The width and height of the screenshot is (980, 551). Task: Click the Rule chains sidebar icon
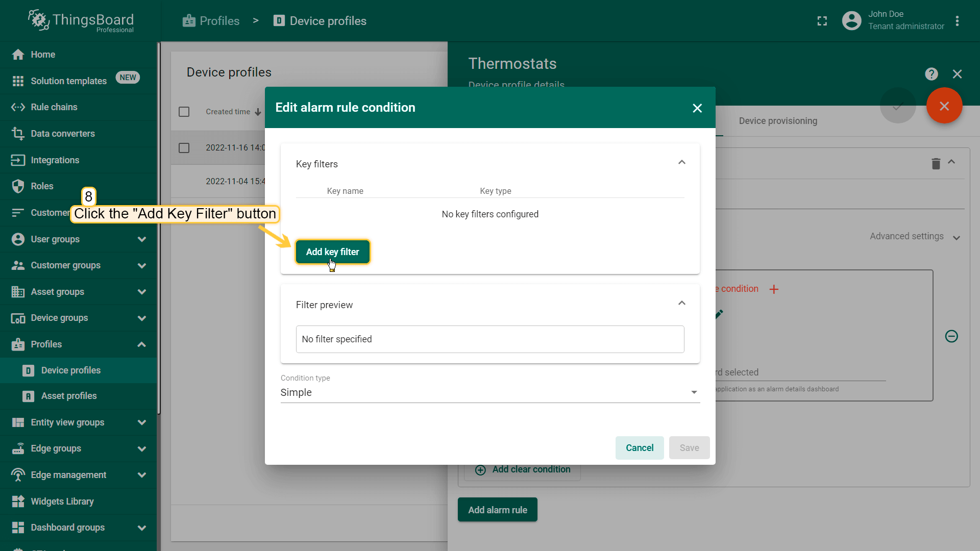pyautogui.click(x=18, y=107)
